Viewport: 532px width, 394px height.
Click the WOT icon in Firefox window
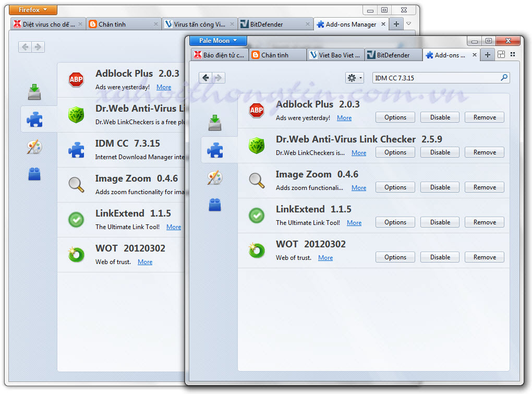click(76, 255)
